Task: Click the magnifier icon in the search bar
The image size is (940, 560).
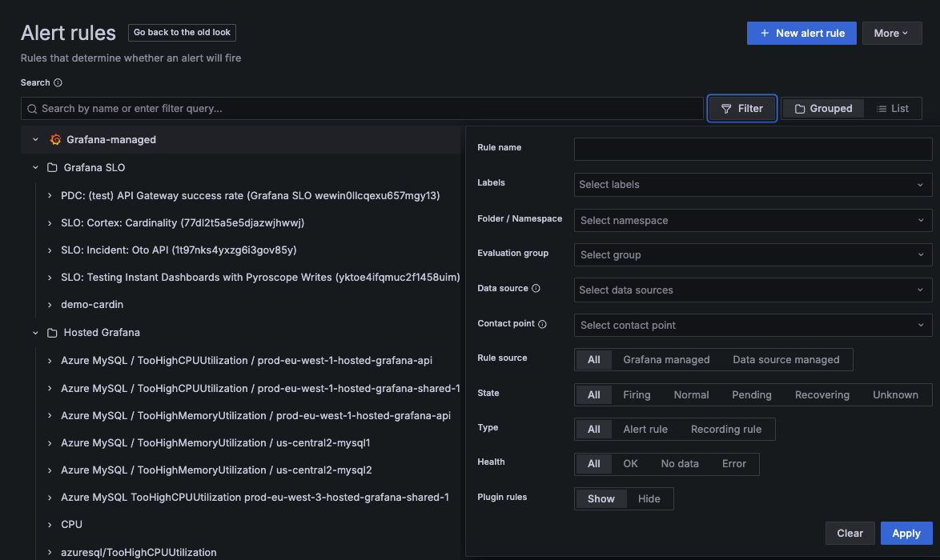Action: (32, 108)
